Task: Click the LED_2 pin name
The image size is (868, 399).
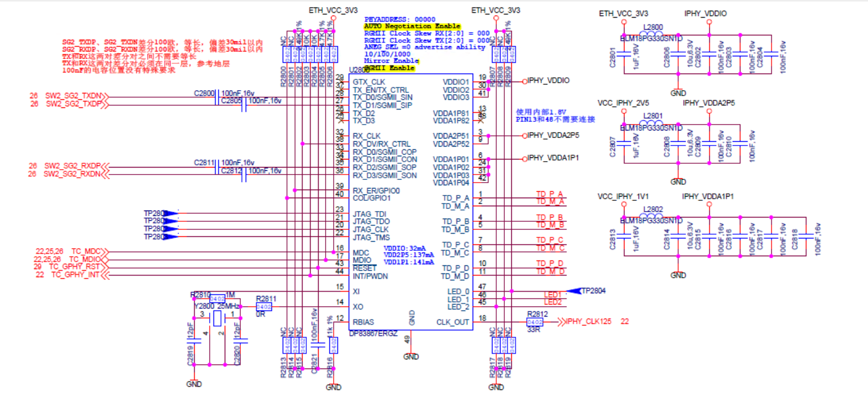Action: click(x=459, y=307)
